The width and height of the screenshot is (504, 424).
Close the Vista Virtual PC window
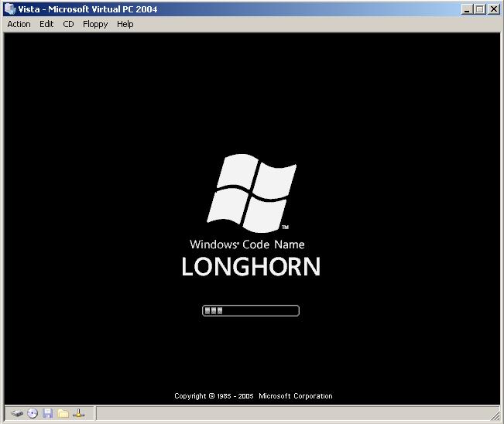[x=493, y=9]
